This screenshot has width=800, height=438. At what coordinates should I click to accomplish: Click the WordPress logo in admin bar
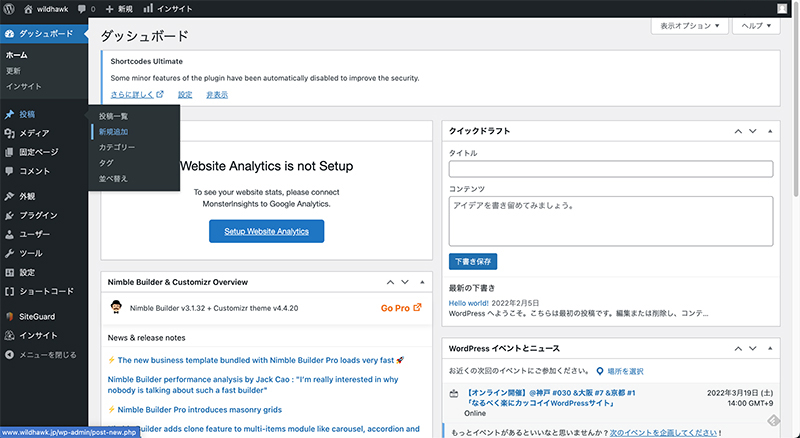10,8
